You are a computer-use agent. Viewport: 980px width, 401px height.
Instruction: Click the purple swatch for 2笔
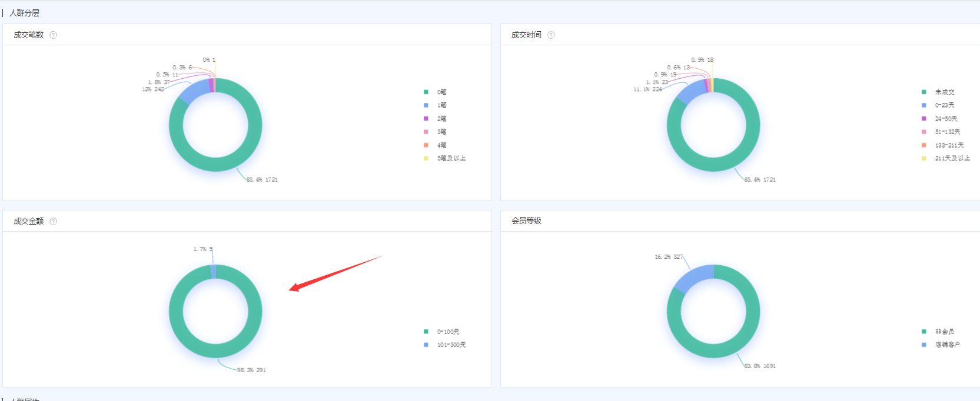pos(426,119)
